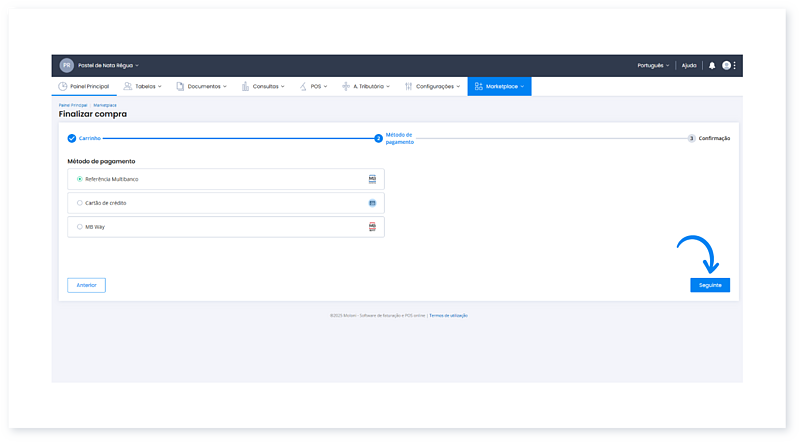The image size is (800, 442).
Task: Choose MB Way payment radio button
Action: click(x=80, y=227)
